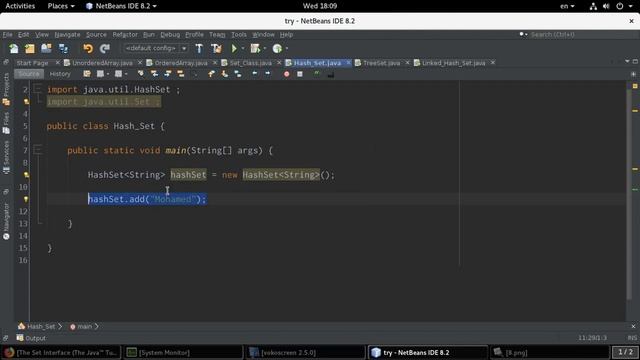640x360 pixels.
Task: Click hint lightbulb beside hashSet.add line
Action: [26, 199]
